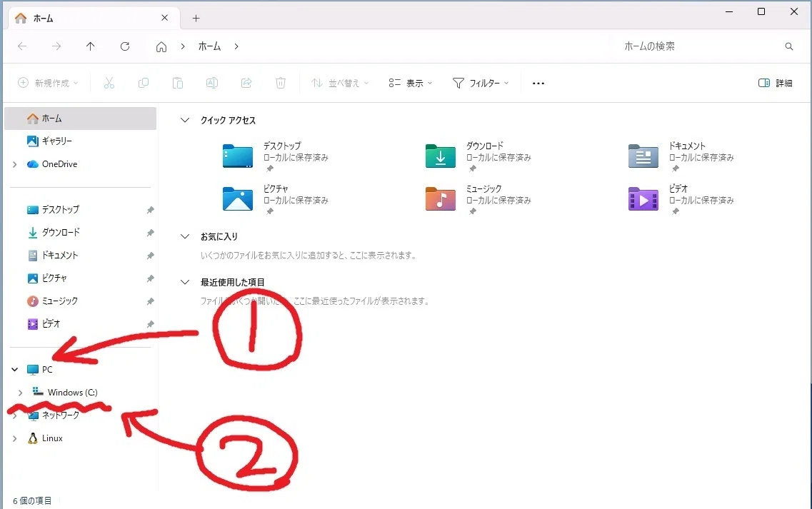Screen dimensions: 812x509
Task: Click the Share toolbar icon
Action: click(x=246, y=83)
